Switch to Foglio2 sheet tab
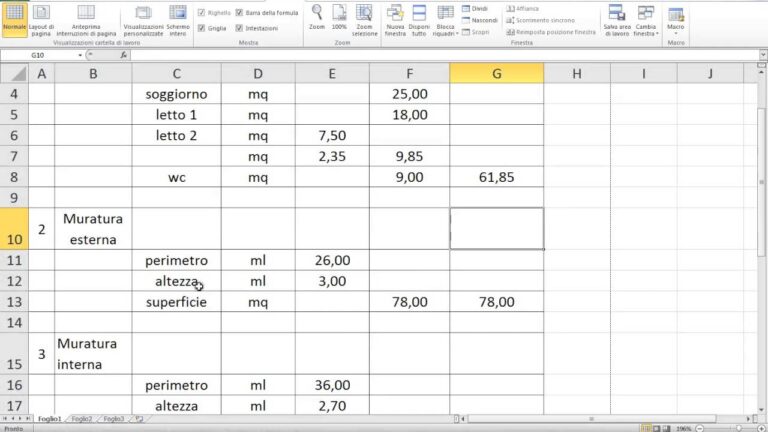768x432 pixels. (x=82, y=419)
